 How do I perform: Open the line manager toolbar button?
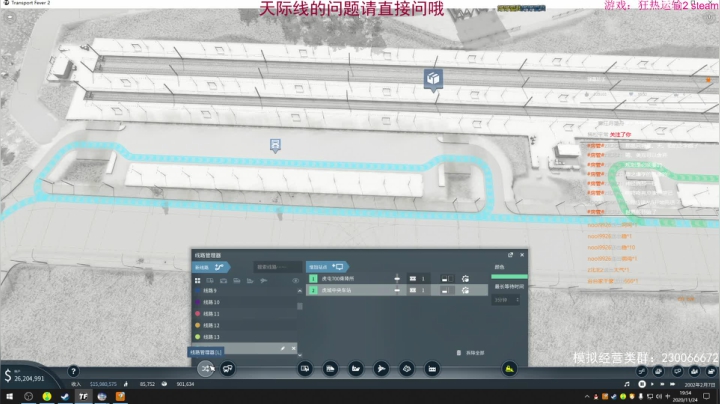coord(206,369)
